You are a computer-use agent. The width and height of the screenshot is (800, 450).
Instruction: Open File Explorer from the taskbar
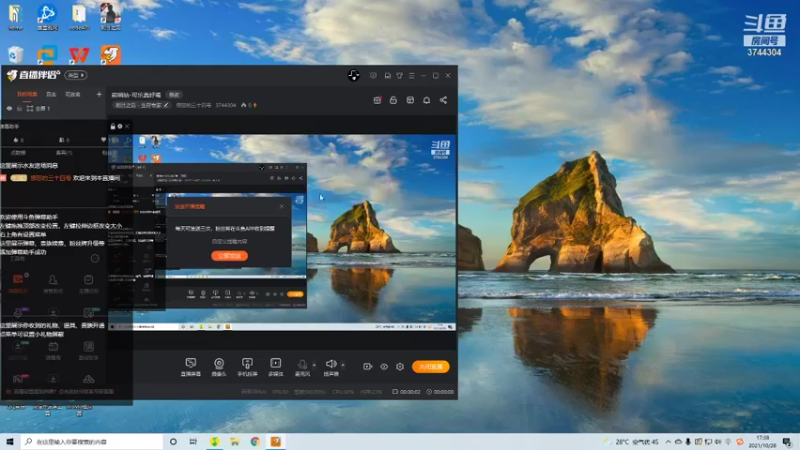[x=235, y=441]
